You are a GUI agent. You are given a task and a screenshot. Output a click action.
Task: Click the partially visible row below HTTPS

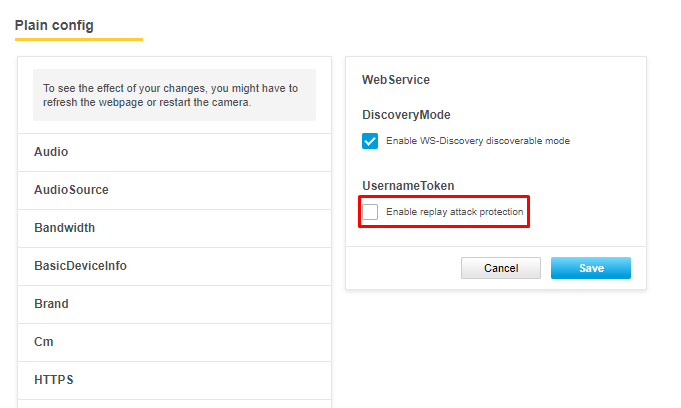click(x=174, y=403)
